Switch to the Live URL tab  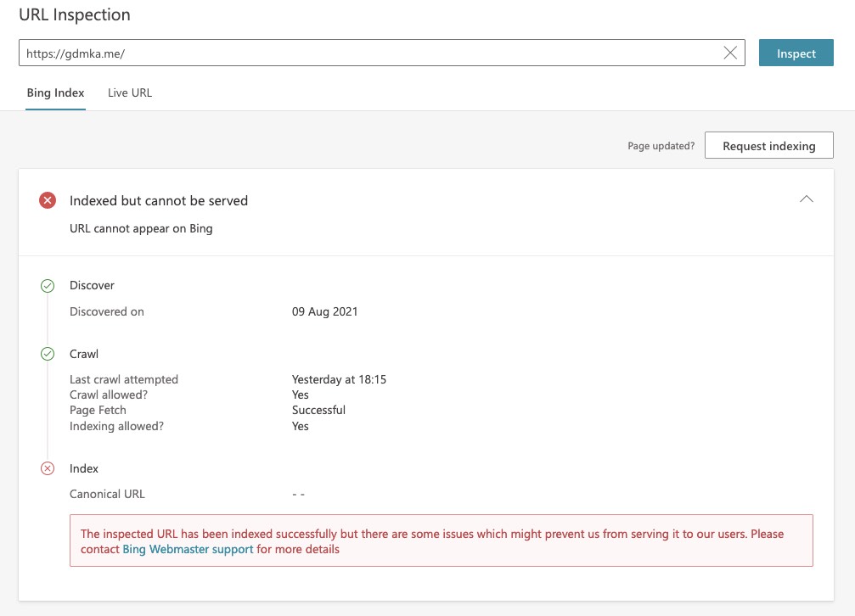click(x=129, y=92)
